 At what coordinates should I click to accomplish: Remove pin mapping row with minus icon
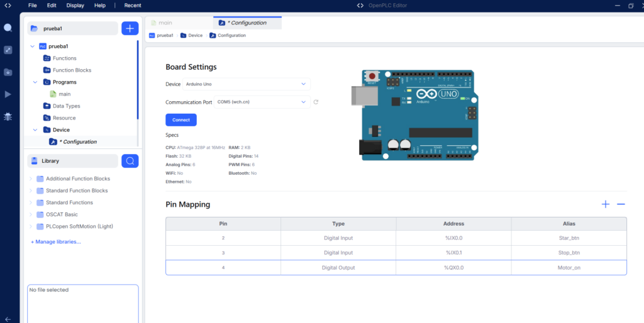tap(621, 204)
